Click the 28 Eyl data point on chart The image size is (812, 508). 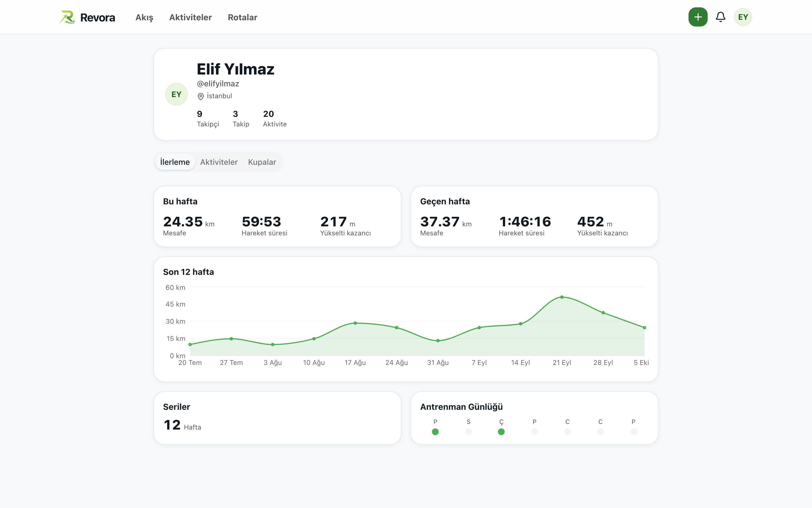(x=603, y=313)
